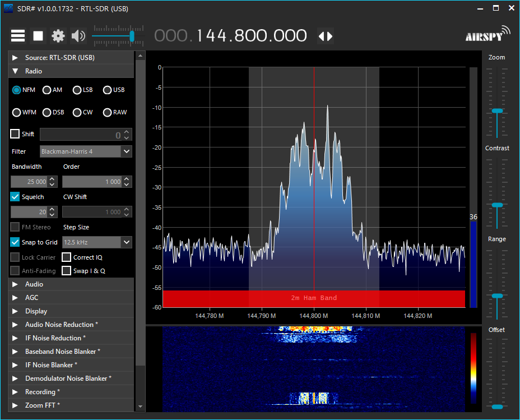Click the Zoom slider handle
The width and height of the screenshot is (520, 420).
pos(497,111)
